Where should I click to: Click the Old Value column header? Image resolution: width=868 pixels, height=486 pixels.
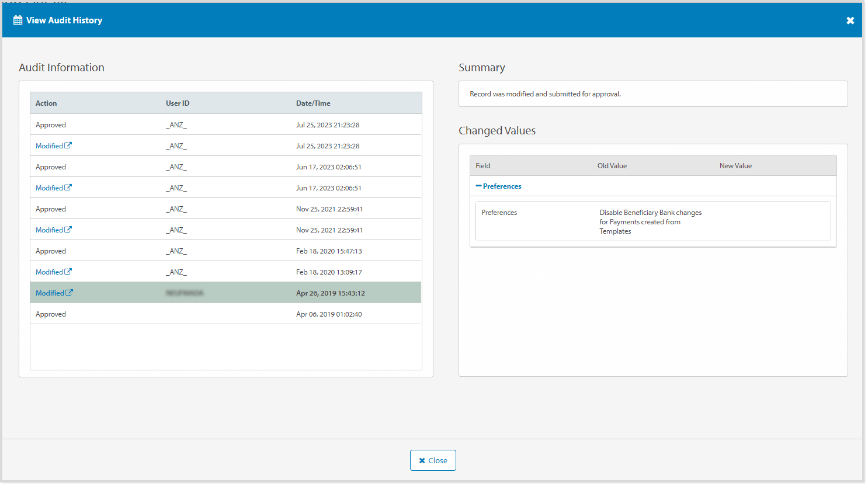tap(612, 166)
